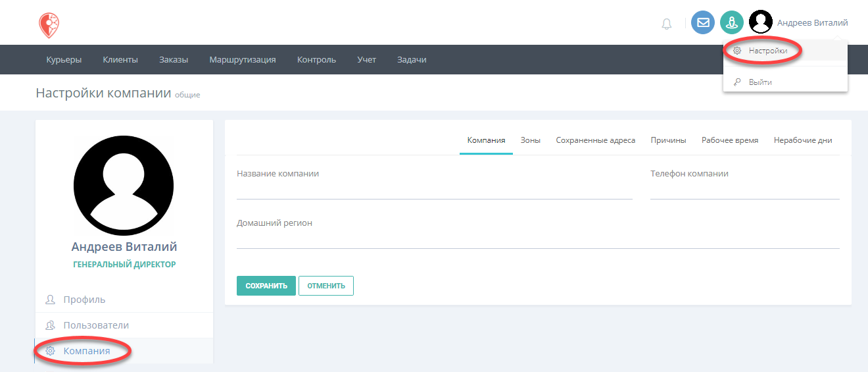The height and width of the screenshot is (372, 868).
Task: Focus the Домашний регион input field
Action: (538, 240)
